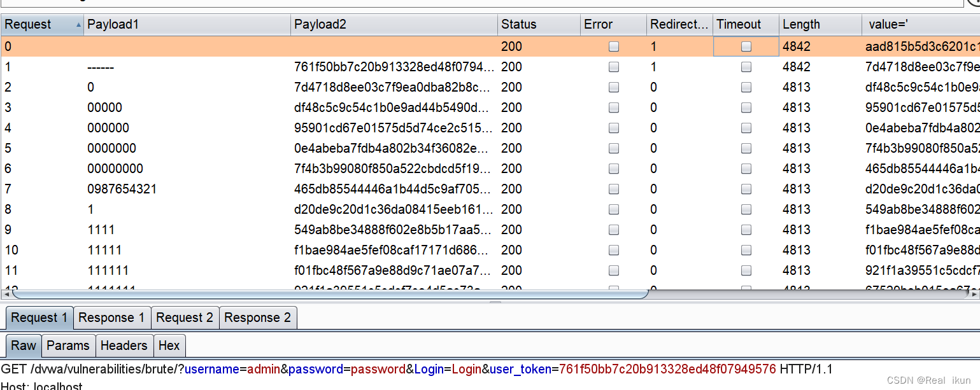Click the Length column header
This screenshot has height=390, width=980.
tap(820, 24)
